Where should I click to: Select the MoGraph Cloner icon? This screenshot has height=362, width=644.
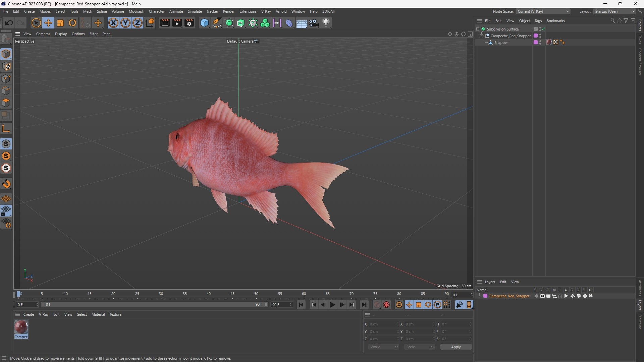[x=265, y=23]
